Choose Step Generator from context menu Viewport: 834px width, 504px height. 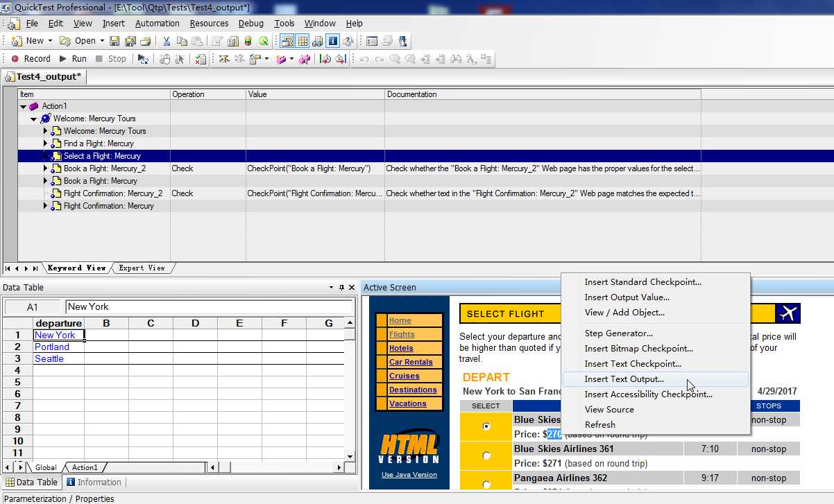point(656,333)
